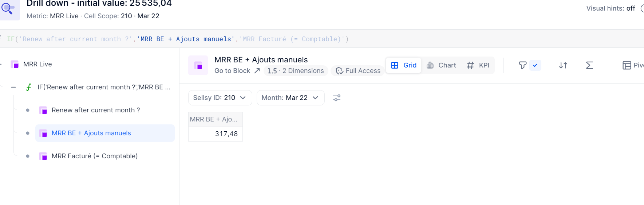Click the sort arrows icon
Viewport: 644px width, 205px height.
tap(563, 65)
